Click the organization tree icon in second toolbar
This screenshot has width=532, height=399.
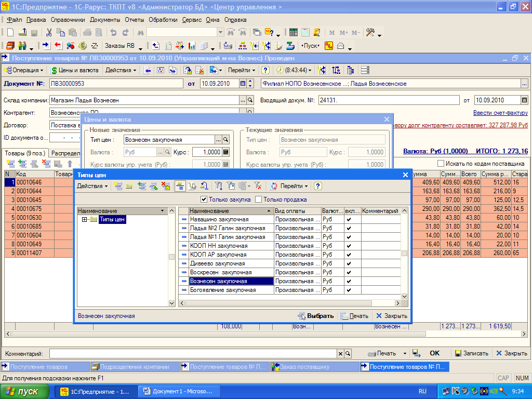pos(243,46)
